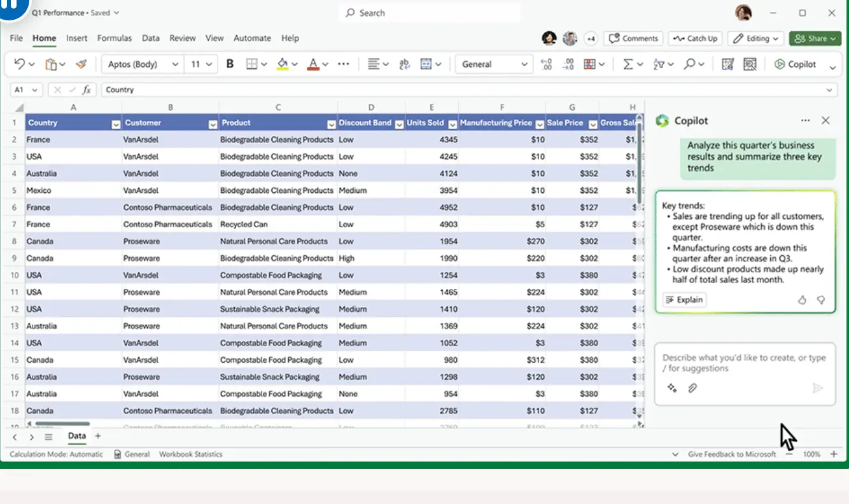
Task: Click the Borders grid icon
Action: coord(251,64)
